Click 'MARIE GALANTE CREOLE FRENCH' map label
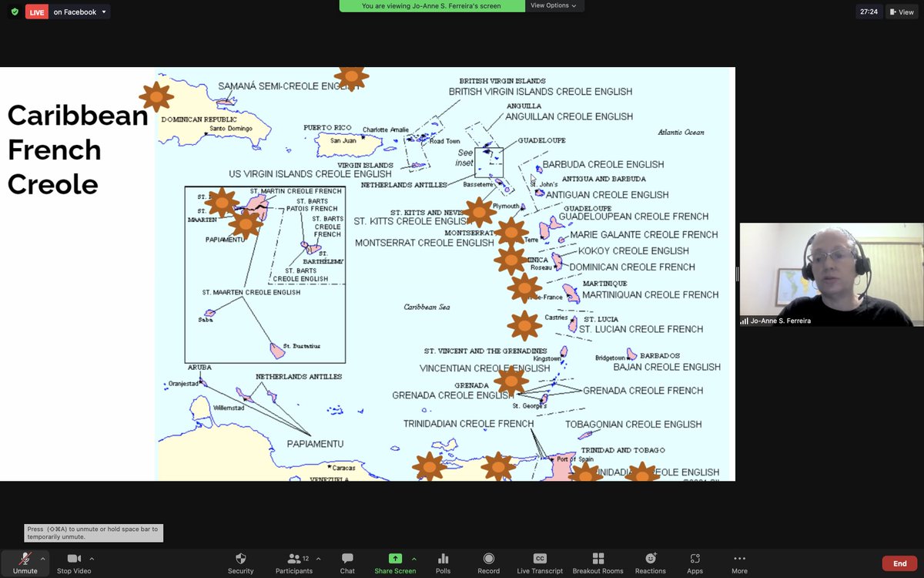The width and height of the screenshot is (924, 578). pyautogui.click(x=644, y=234)
